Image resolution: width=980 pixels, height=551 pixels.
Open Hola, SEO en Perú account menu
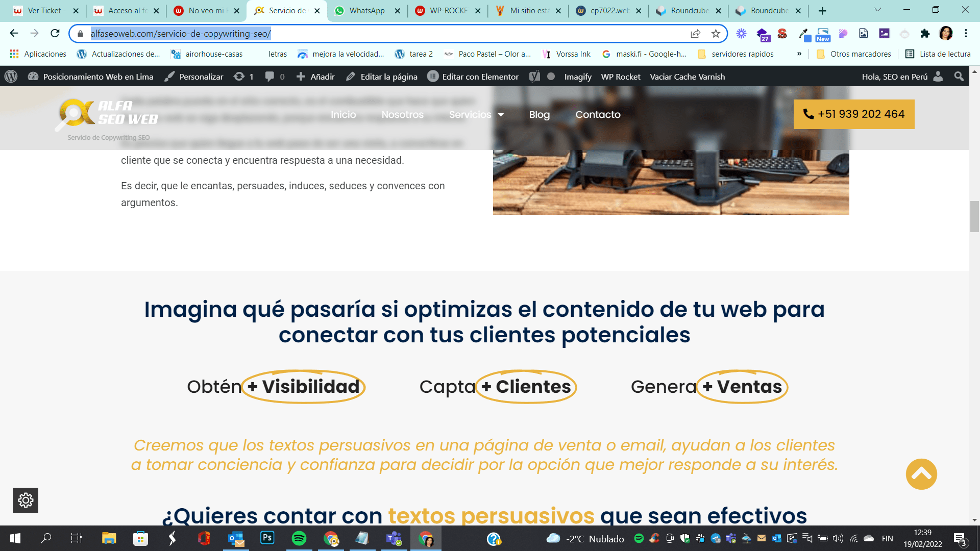901,77
